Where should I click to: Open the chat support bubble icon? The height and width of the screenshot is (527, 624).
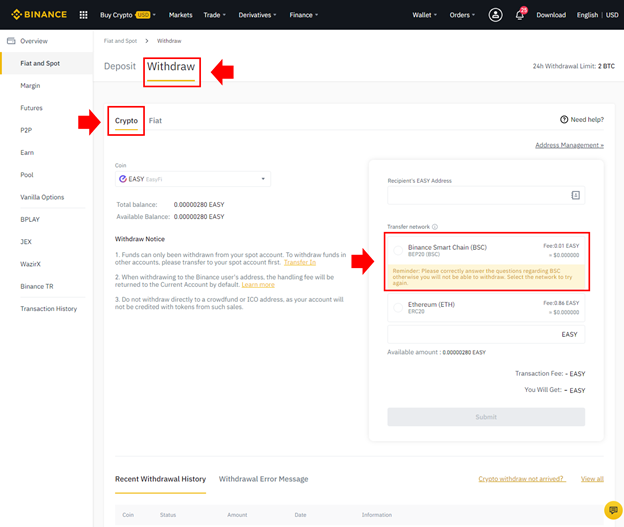613,510
